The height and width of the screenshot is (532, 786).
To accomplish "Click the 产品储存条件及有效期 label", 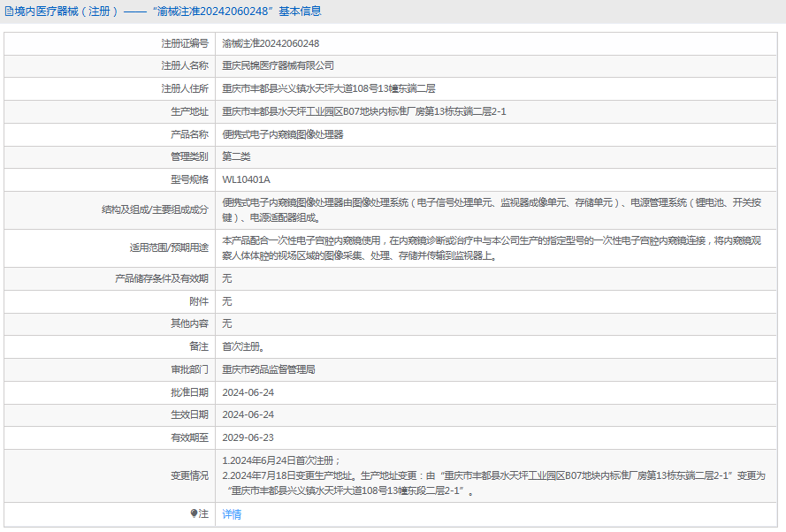I will 162,278.
